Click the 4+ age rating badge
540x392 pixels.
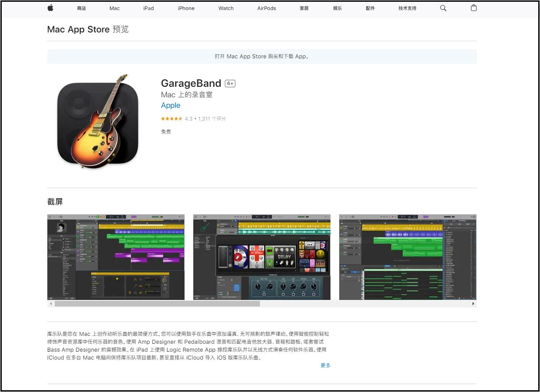coord(230,83)
